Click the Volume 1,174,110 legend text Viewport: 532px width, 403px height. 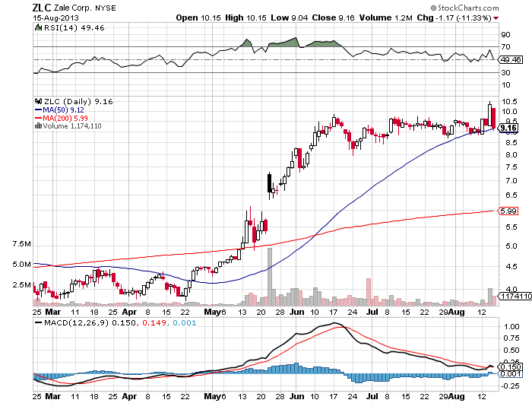72,126
